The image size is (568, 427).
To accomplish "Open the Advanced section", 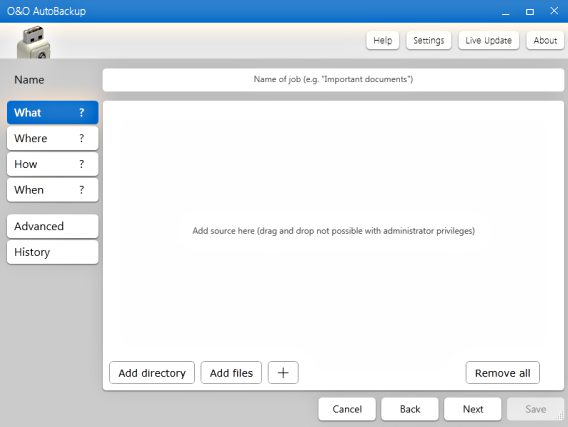I will coord(53,226).
